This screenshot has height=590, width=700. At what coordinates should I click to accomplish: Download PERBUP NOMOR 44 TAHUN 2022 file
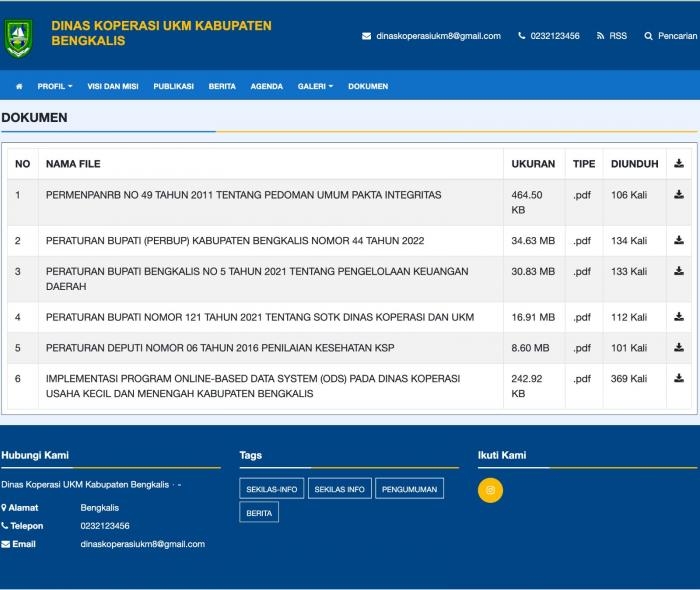click(x=679, y=240)
